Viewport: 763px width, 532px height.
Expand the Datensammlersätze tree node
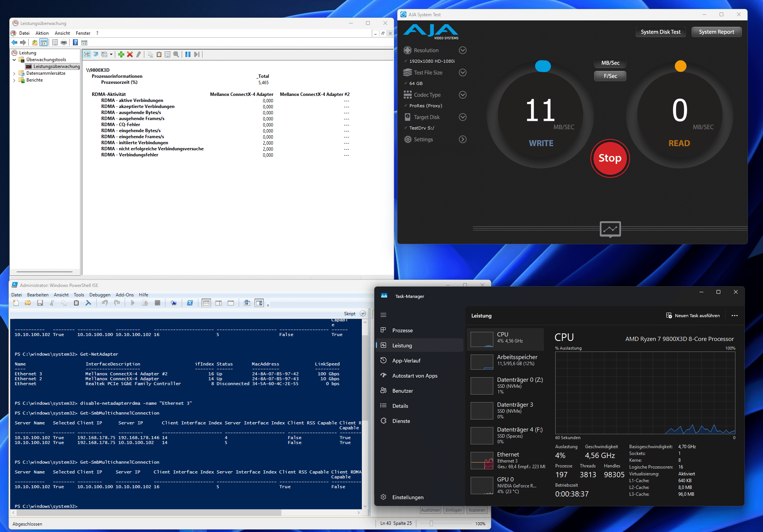click(14, 74)
